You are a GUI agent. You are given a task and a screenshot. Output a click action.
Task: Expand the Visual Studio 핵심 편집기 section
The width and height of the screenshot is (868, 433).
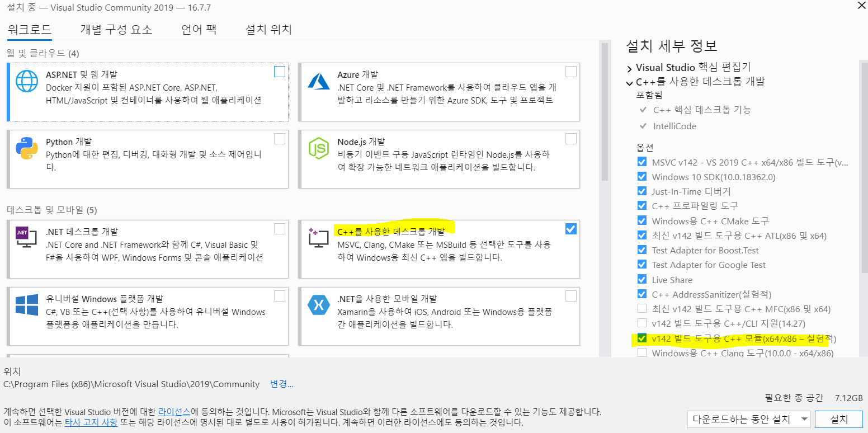(x=630, y=68)
